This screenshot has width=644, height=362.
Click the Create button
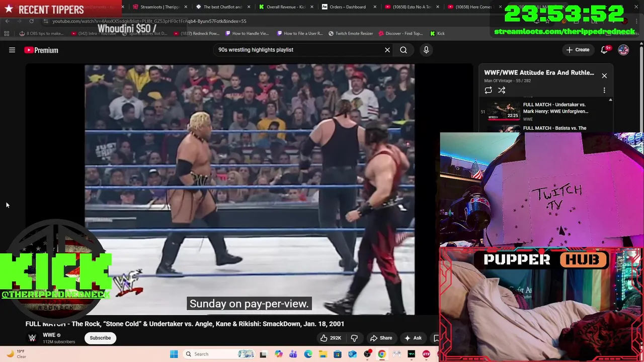coord(578,50)
